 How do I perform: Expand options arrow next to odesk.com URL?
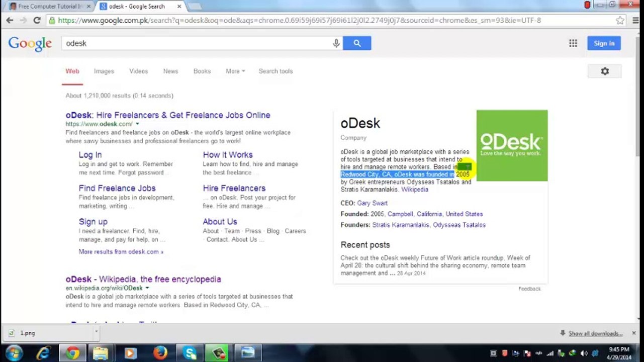click(x=137, y=124)
